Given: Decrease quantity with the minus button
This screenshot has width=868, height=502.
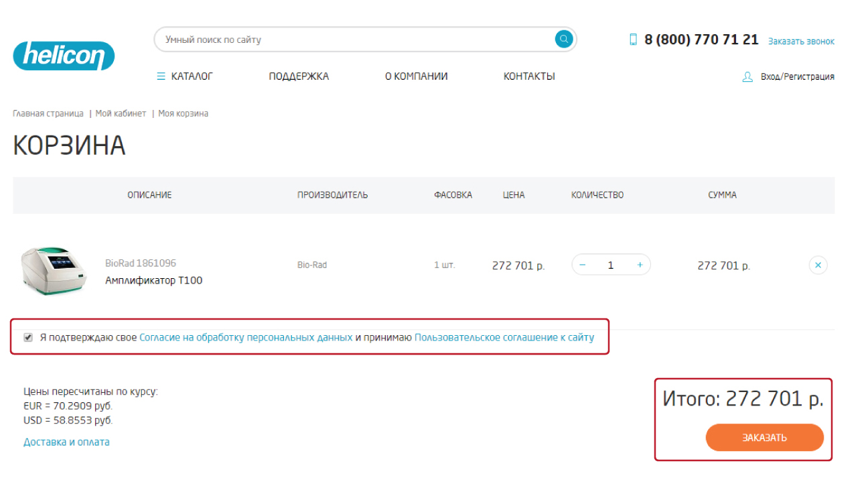Looking at the screenshot, I should click(583, 265).
